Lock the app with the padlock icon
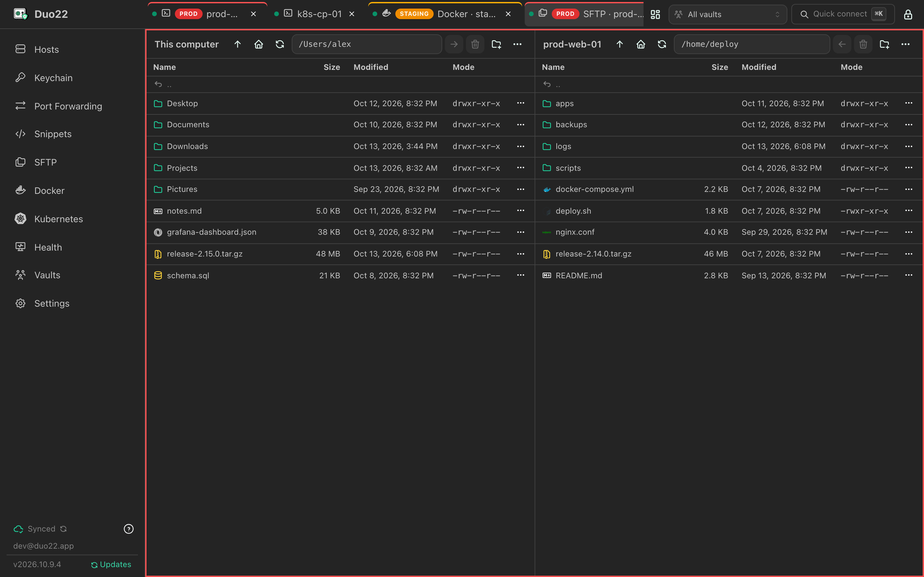The width and height of the screenshot is (924, 577). click(x=908, y=15)
